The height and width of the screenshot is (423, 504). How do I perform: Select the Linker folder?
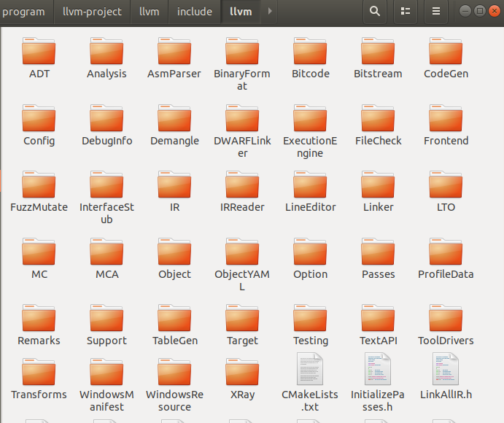click(x=378, y=192)
